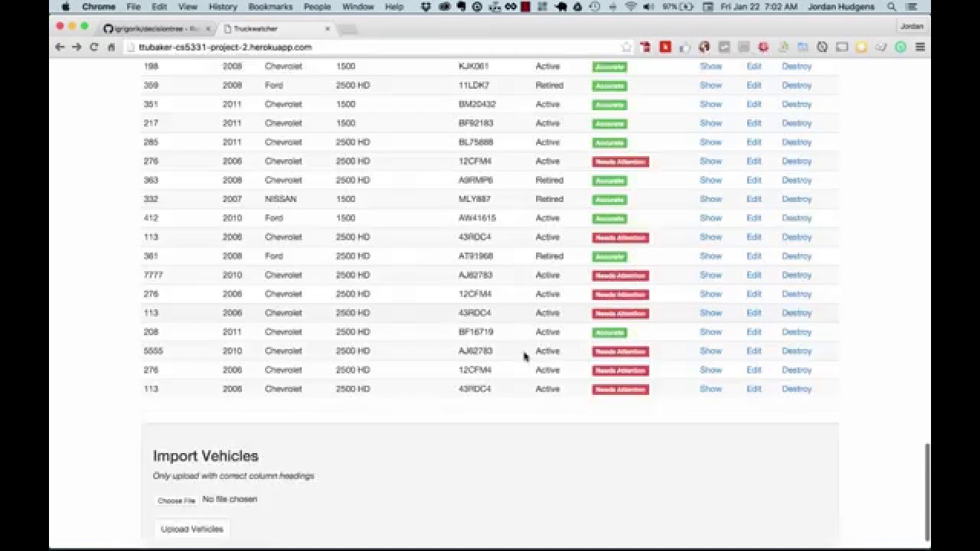Click license plate BF16719
Image resolution: width=980 pixels, height=551 pixels.
[475, 332]
